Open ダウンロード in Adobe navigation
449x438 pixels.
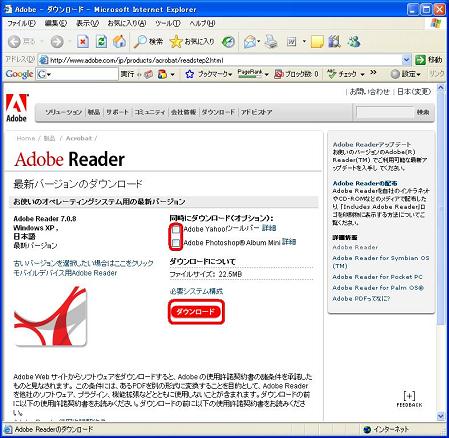point(218,112)
